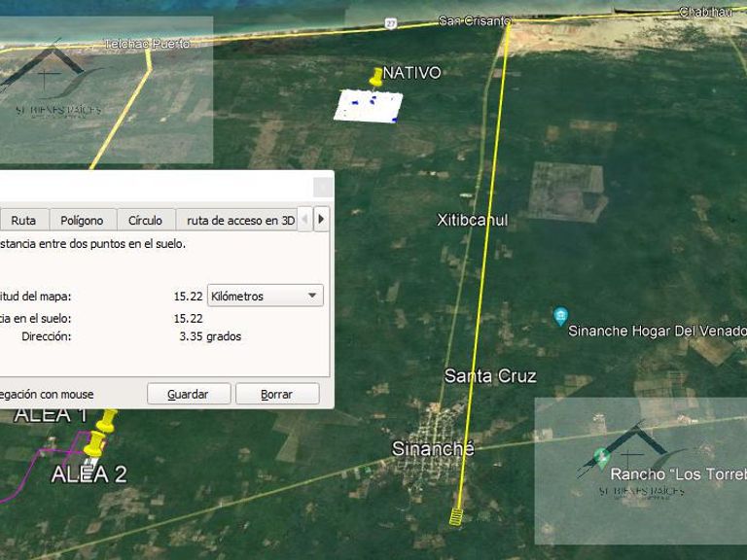Click the yellow ruler endpoint south of Sinanché

pos(456,516)
